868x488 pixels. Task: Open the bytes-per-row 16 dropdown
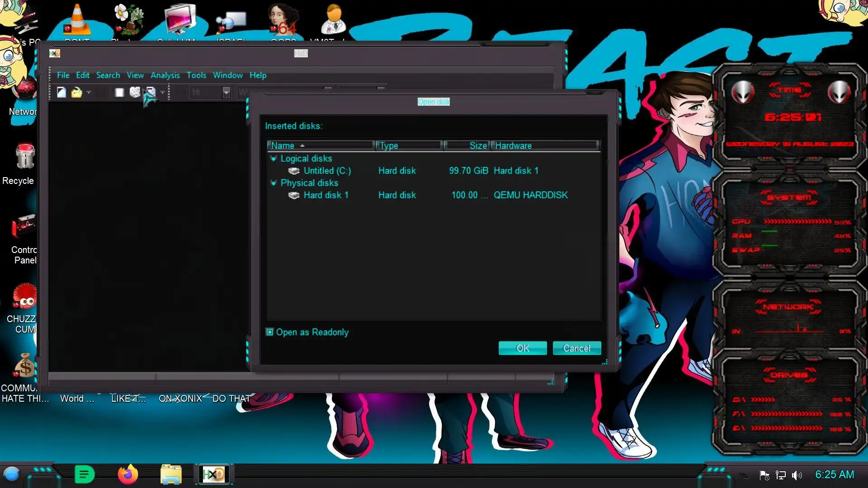coord(226,92)
